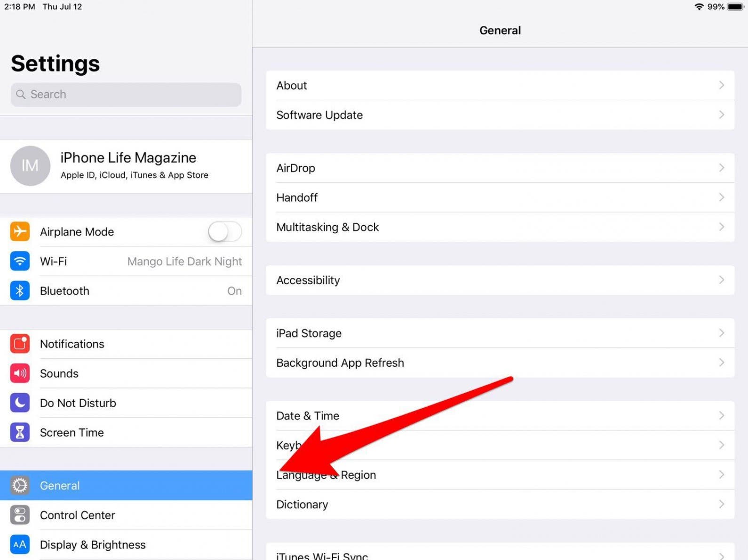This screenshot has width=748, height=560.
Task: Tap the search magnifier icon
Action: pos(21,95)
